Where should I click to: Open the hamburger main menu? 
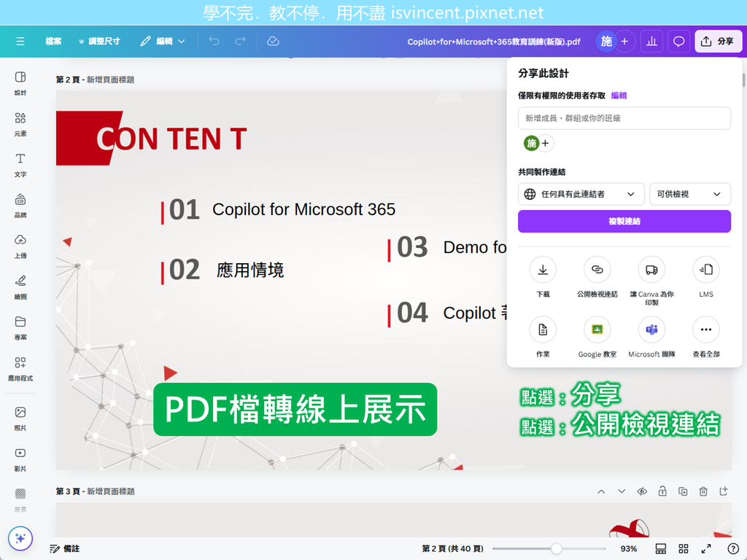click(20, 42)
